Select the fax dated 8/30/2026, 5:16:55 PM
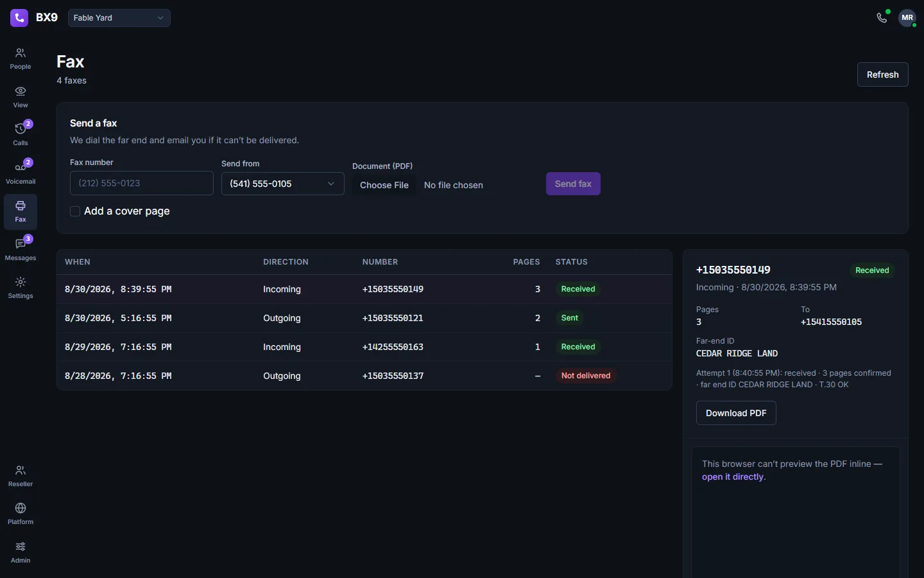The image size is (924, 578). pos(364,318)
